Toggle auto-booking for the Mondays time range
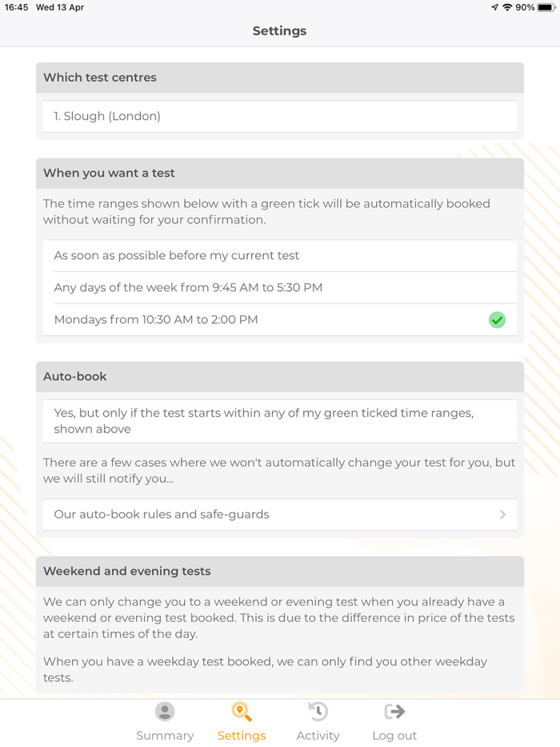 coord(497,319)
